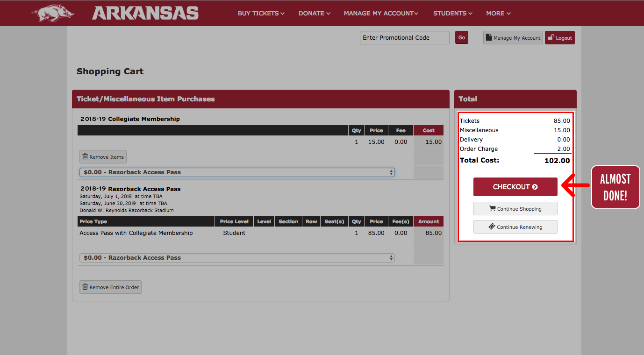Click the document icon beside Manage My Account
644x355 pixels.
(489, 37)
